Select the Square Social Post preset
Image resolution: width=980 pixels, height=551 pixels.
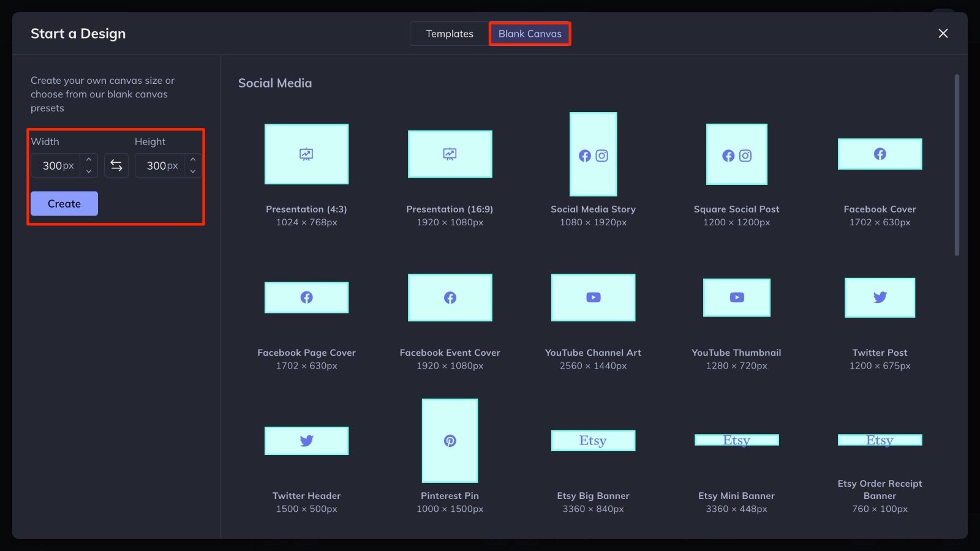click(736, 155)
